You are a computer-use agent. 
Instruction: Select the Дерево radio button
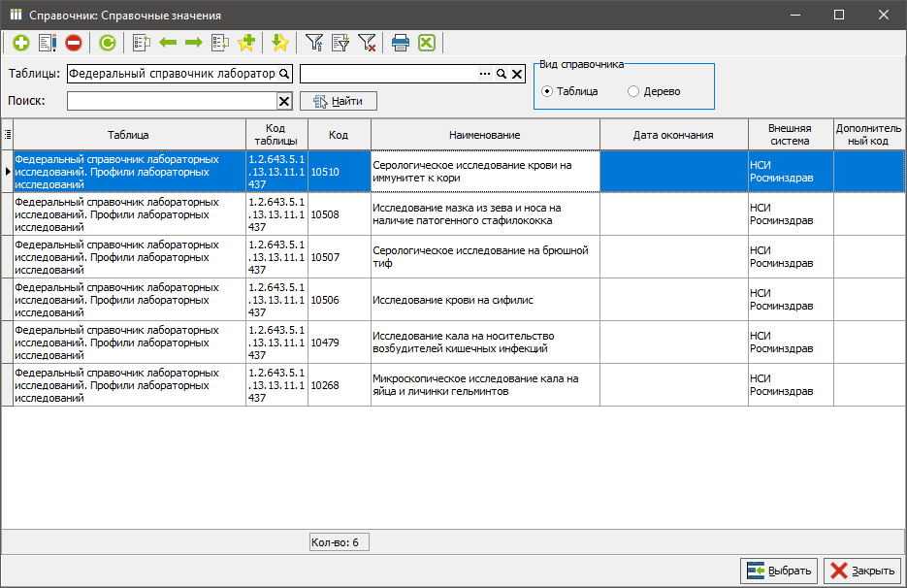click(633, 91)
